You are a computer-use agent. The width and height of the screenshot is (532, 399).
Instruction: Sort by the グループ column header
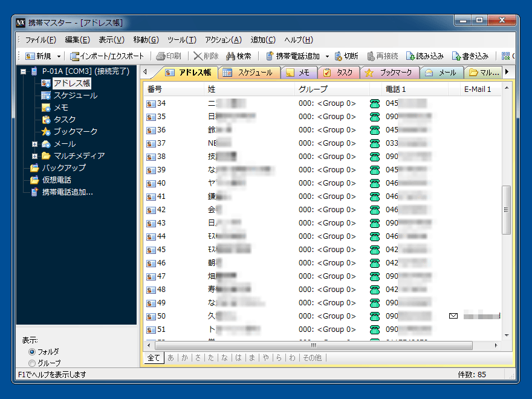pyautogui.click(x=332, y=89)
